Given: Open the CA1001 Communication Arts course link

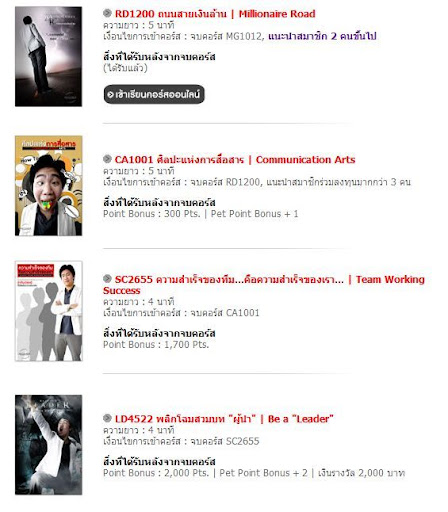Looking at the screenshot, I should 235,160.
